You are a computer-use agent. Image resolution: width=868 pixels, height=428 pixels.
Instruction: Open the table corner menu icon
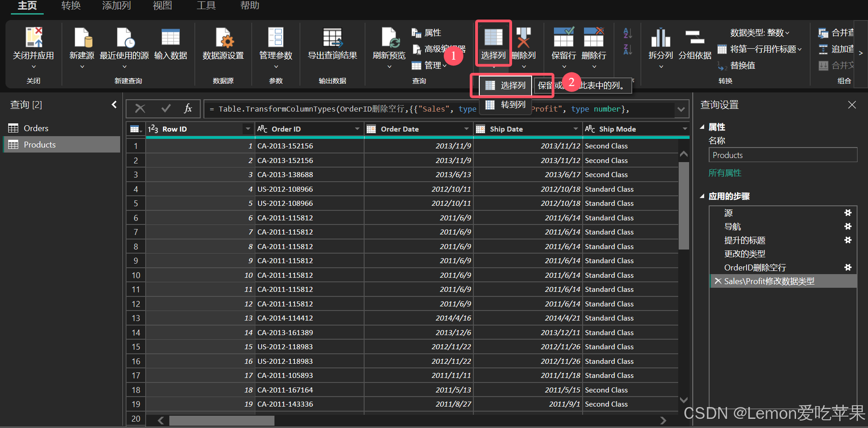pos(136,129)
